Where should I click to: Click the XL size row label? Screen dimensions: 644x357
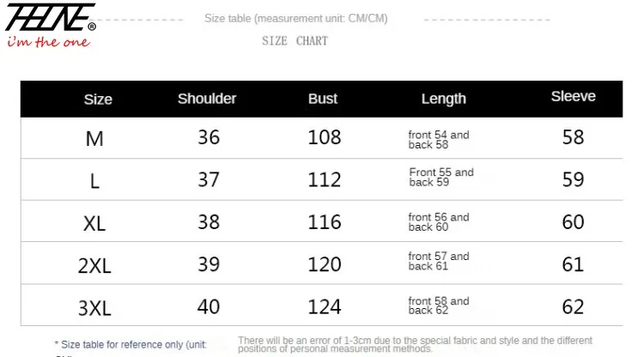[94, 224]
